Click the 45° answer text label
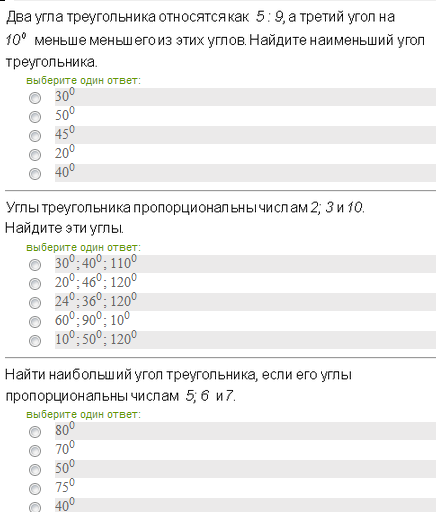Image resolution: width=436 pixels, height=514 pixels. click(x=65, y=133)
